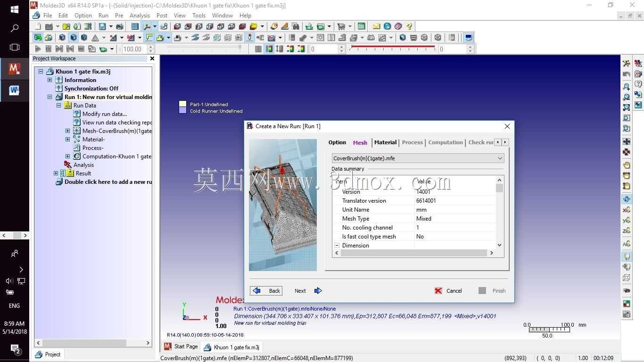
Task: Close the Create a New Run dialog
Action: (x=507, y=126)
